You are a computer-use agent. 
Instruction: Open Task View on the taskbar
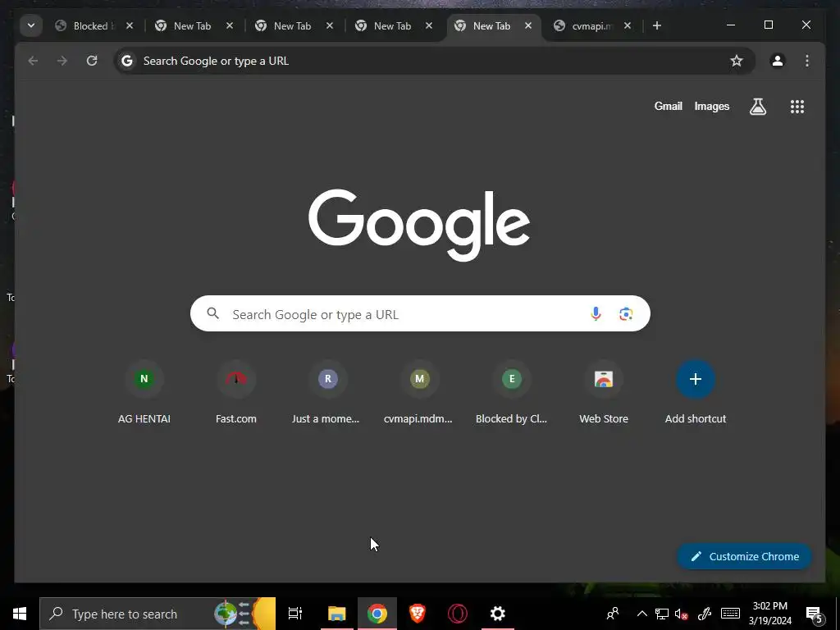coord(295,614)
